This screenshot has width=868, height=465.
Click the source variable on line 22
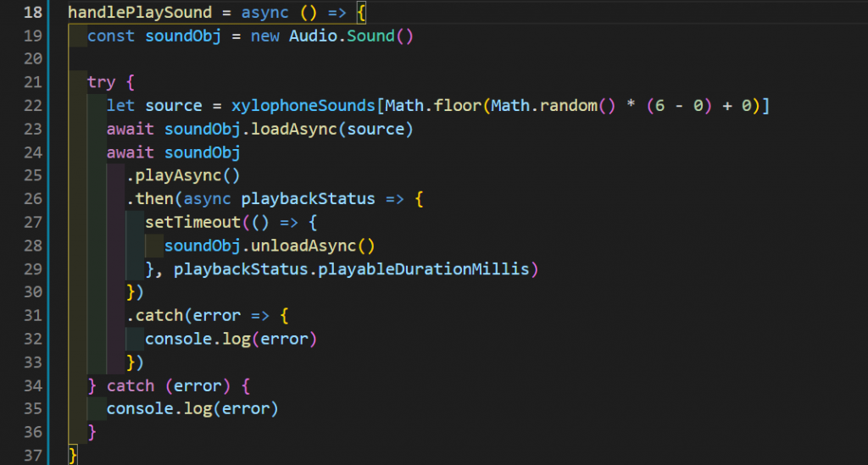click(173, 106)
